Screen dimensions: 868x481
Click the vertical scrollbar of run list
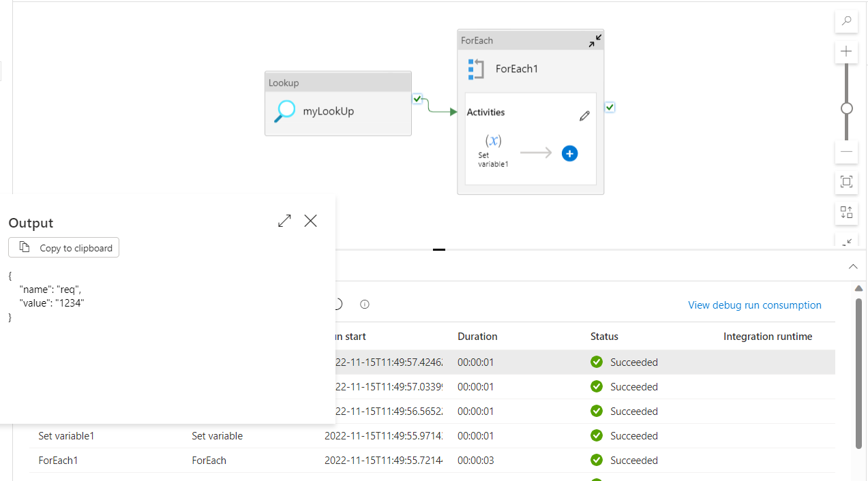(859, 373)
